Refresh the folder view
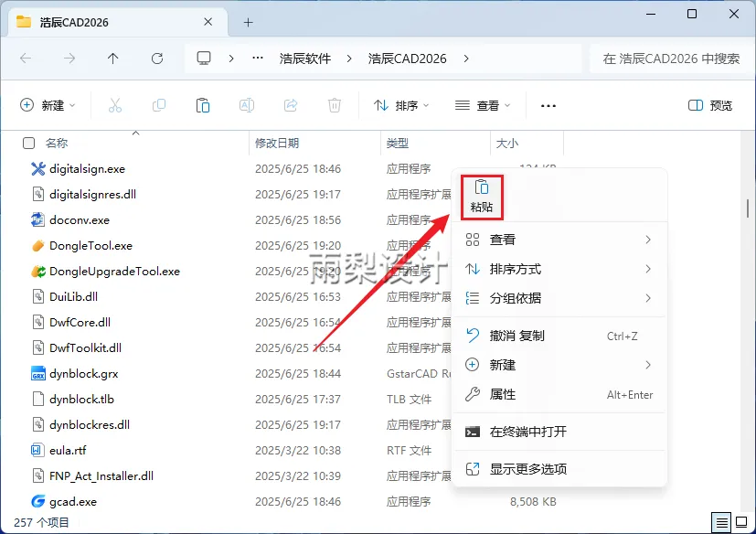Image resolution: width=756 pixels, height=534 pixels. 157,59
